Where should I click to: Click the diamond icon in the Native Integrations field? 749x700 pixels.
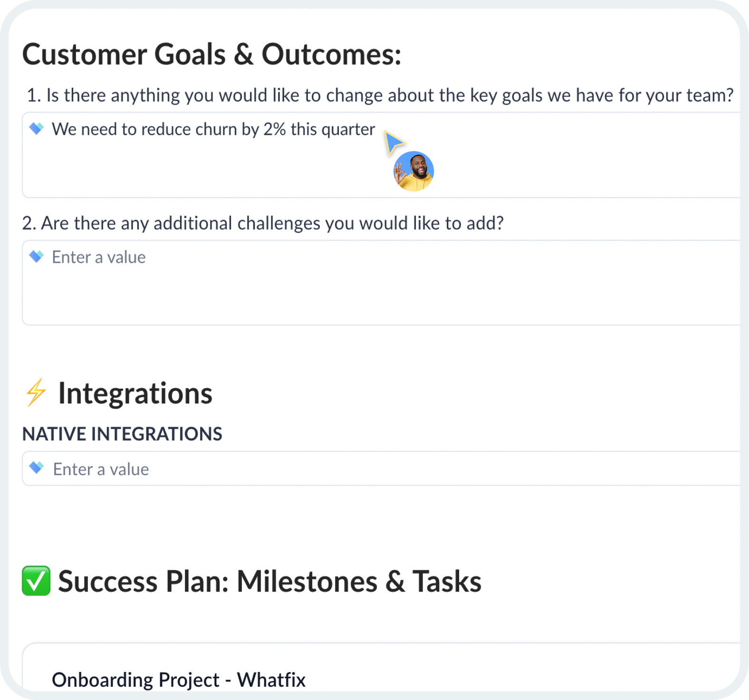click(37, 468)
